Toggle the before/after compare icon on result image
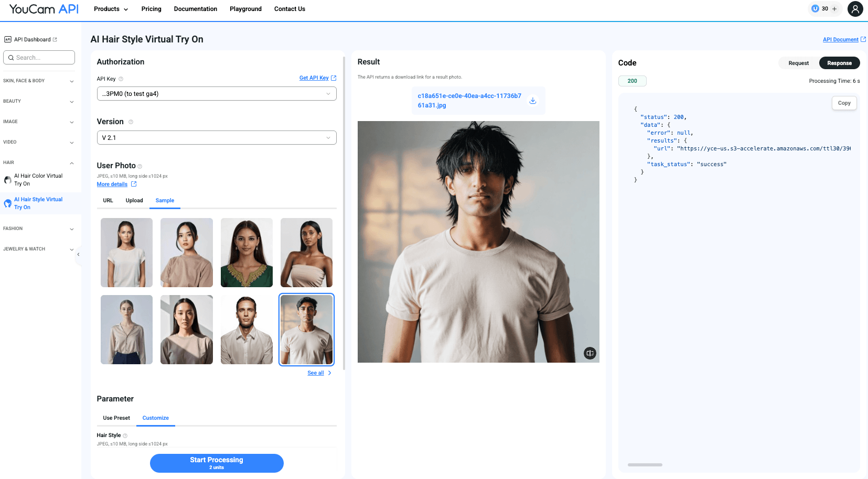 pyautogui.click(x=590, y=353)
